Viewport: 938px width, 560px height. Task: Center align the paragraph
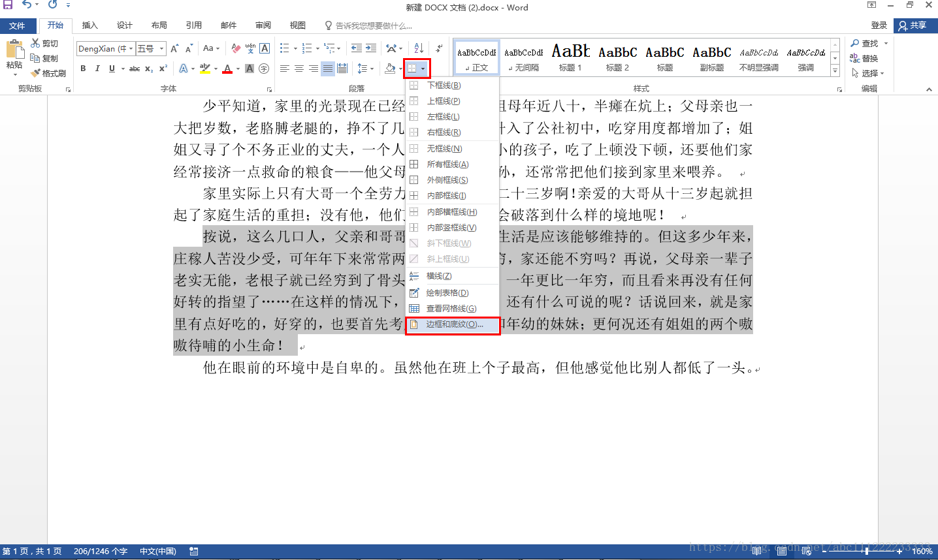coord(299,69)
